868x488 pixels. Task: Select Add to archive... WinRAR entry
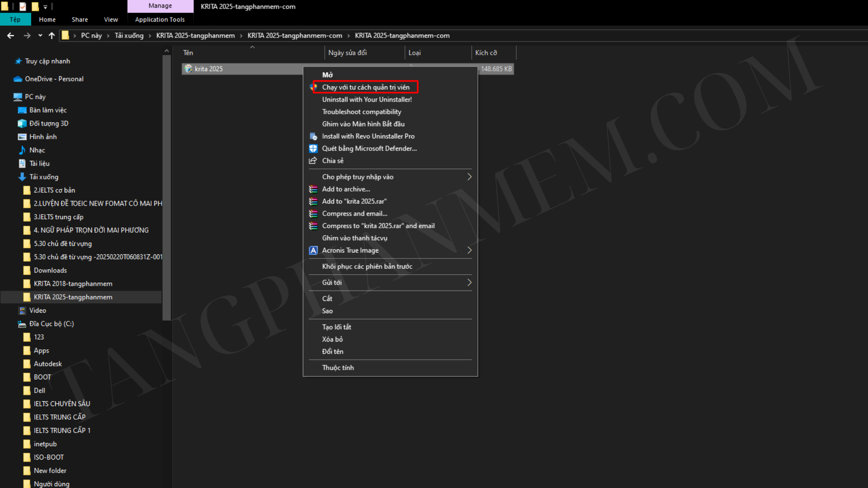pos(345,189)
